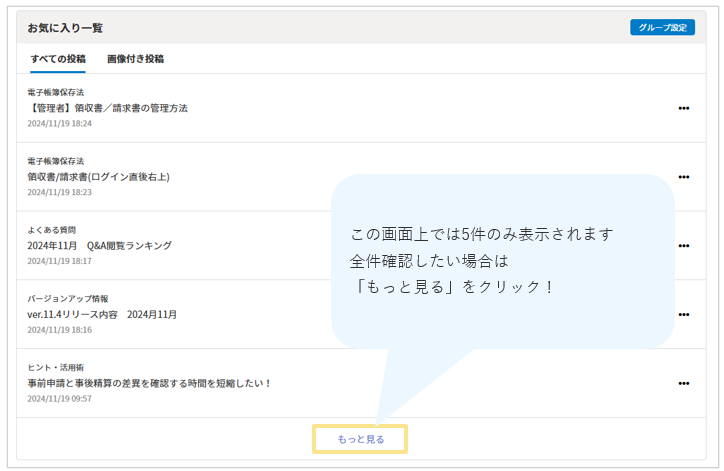The image size is (724, 471).
Task: Switch to the すべての投稿 tab
Action: 58,59
